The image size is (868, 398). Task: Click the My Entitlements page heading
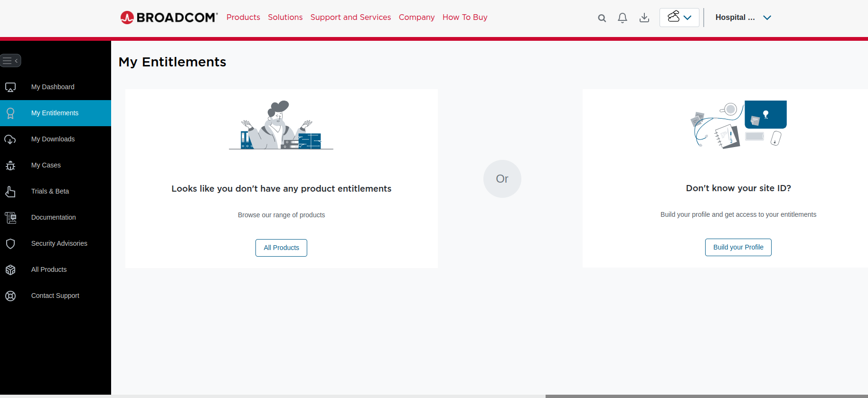coord(172,62)
